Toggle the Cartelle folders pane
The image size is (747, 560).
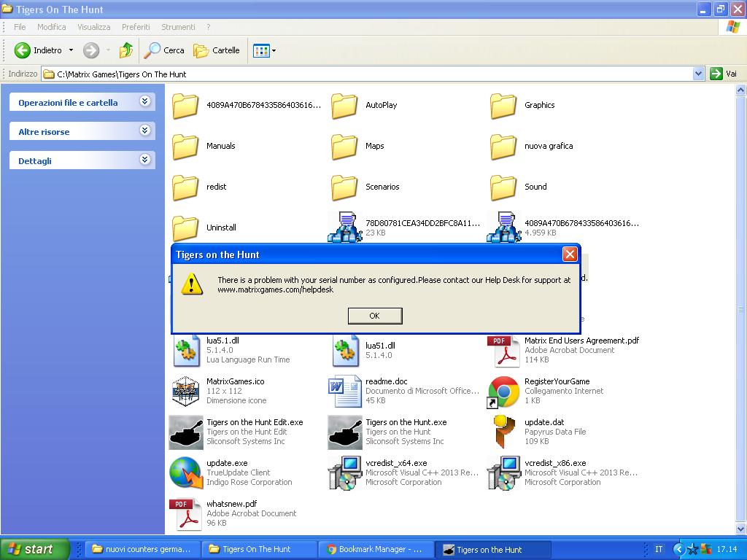(x=216, y=50)
